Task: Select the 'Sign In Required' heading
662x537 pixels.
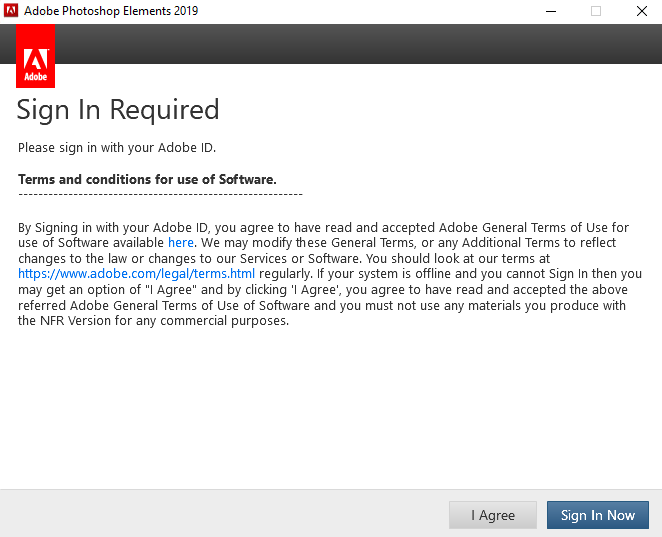Action: 118,110
